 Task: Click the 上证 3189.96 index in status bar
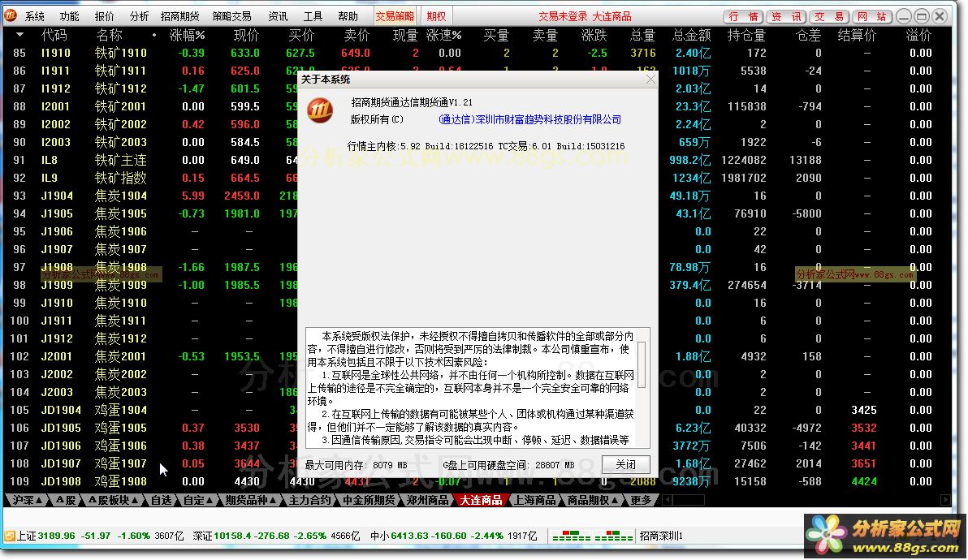click(x=100, y=536)
